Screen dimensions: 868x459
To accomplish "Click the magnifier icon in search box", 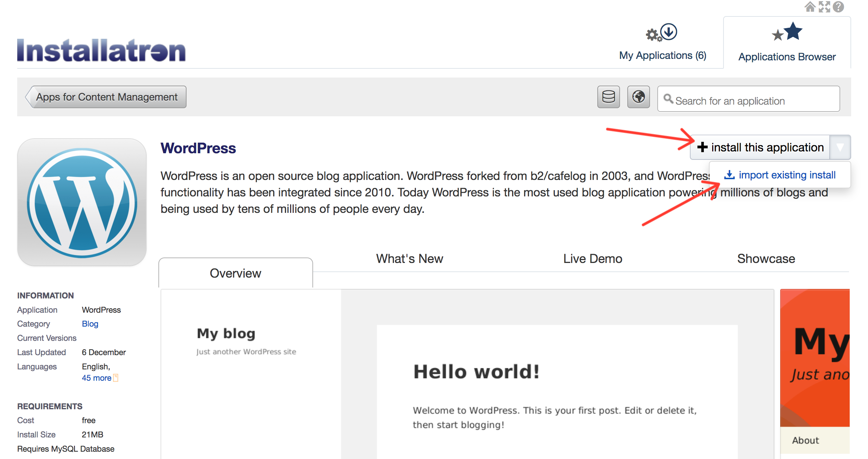I will tap(668, 99).
